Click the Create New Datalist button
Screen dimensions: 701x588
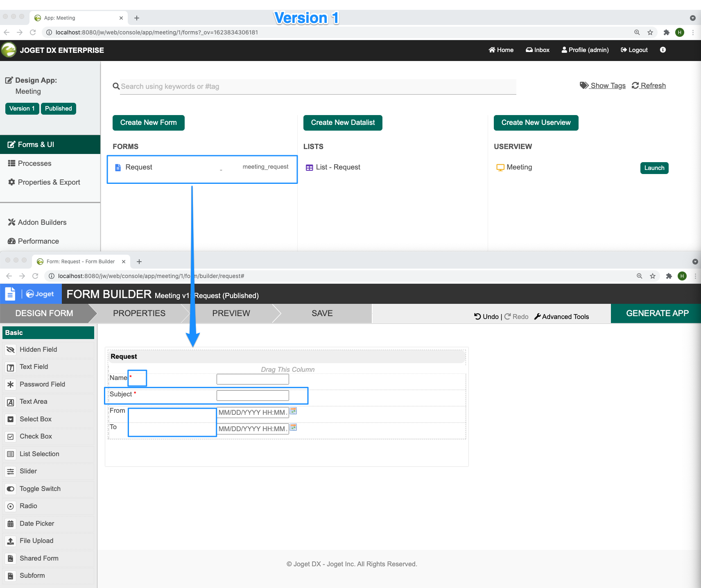click(x=343, y=123)
